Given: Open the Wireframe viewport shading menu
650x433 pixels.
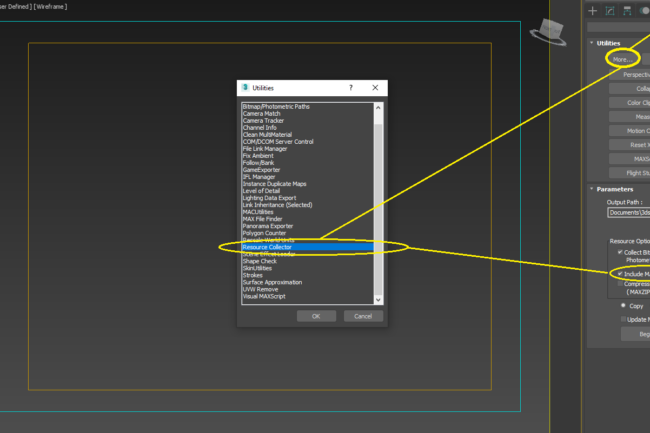Looking at the screenshot, I should (x=51, y=7).
